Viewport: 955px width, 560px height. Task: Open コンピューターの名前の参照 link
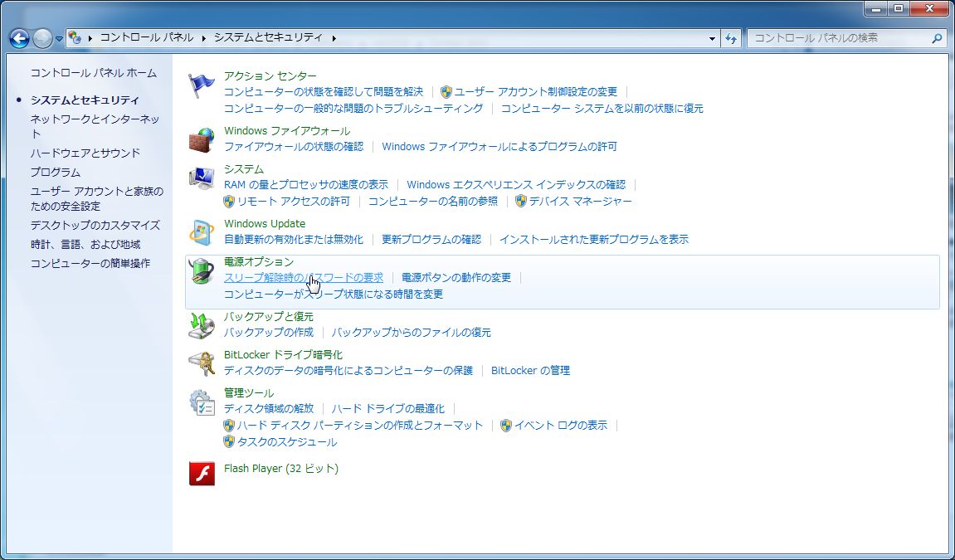click(x=433, y=202)
